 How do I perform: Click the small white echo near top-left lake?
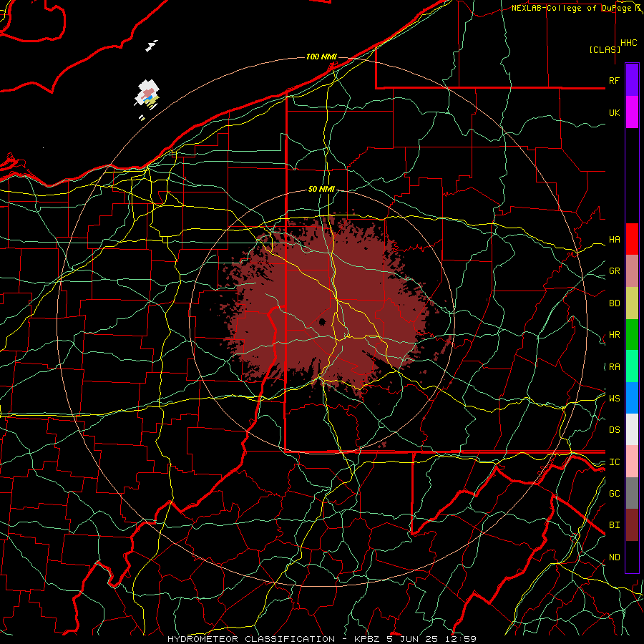click(151, 46)
